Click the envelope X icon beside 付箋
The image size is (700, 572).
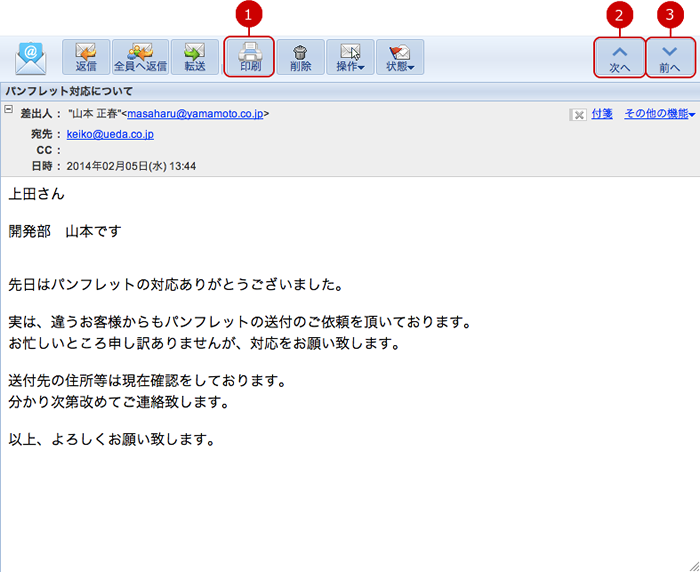point(578,115)
